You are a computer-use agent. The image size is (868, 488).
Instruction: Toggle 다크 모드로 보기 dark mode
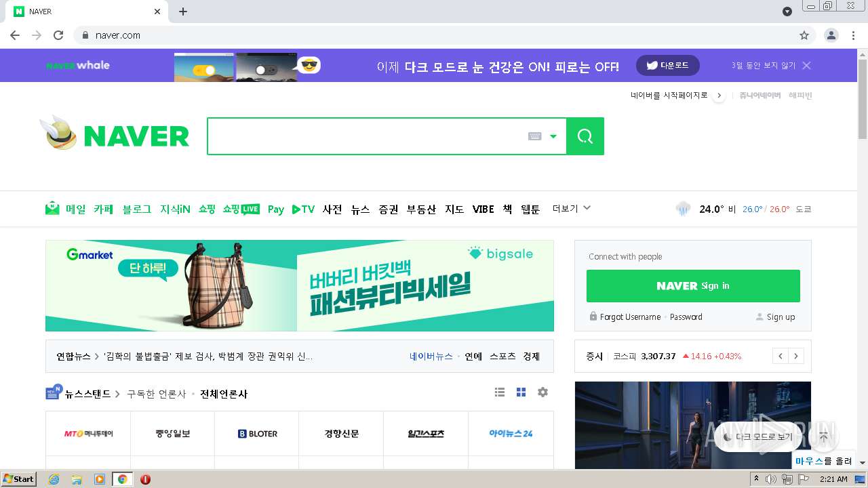(757, 437)
